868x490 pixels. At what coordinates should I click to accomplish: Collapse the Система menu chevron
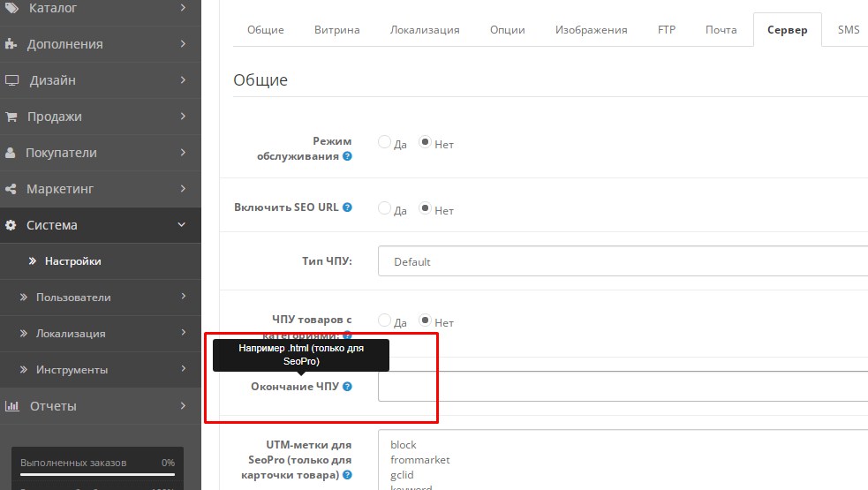pos(182,225)
